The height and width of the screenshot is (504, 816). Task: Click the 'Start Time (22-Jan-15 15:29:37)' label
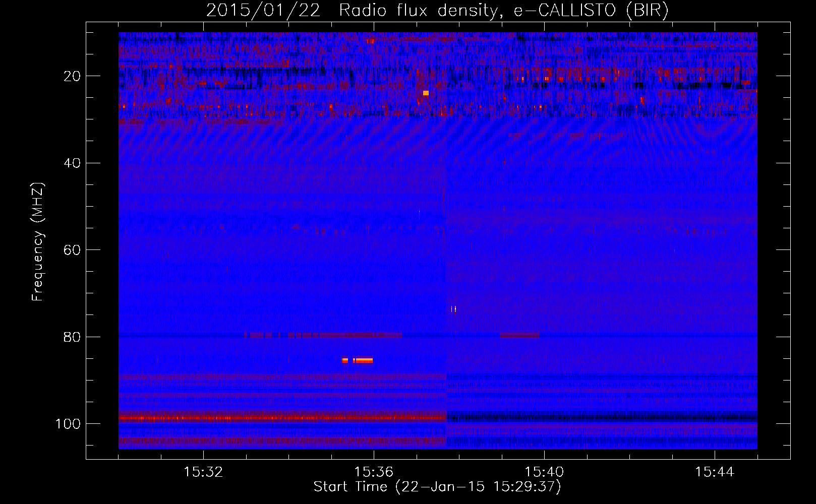pyautogui.click(x=437, y=487)
